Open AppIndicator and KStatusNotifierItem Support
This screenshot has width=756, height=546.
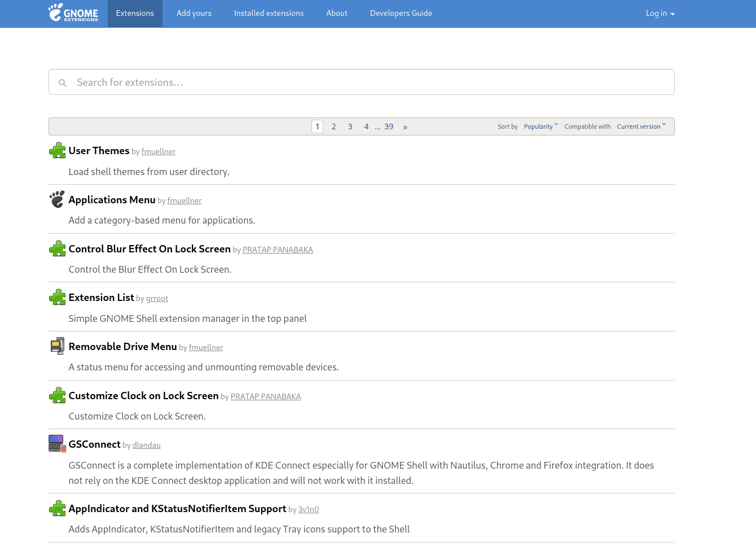[177, 509]
